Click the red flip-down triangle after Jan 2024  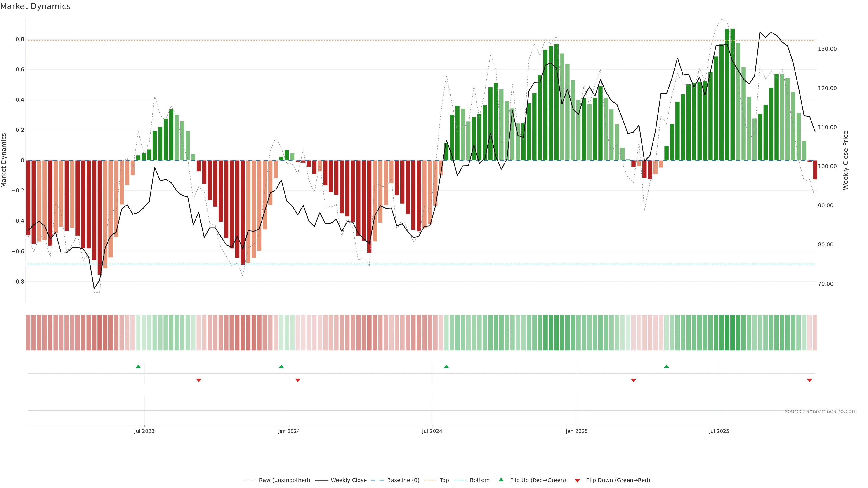(297, 380)
